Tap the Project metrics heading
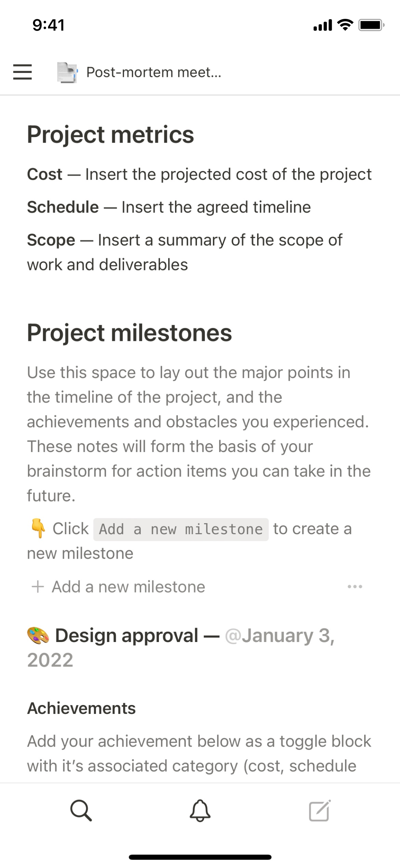 click(x=111, y=135)
